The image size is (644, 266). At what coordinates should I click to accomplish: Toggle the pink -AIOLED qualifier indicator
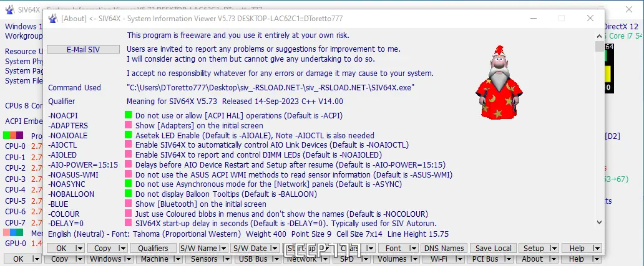pyautogui.click(x=128, y=154)
